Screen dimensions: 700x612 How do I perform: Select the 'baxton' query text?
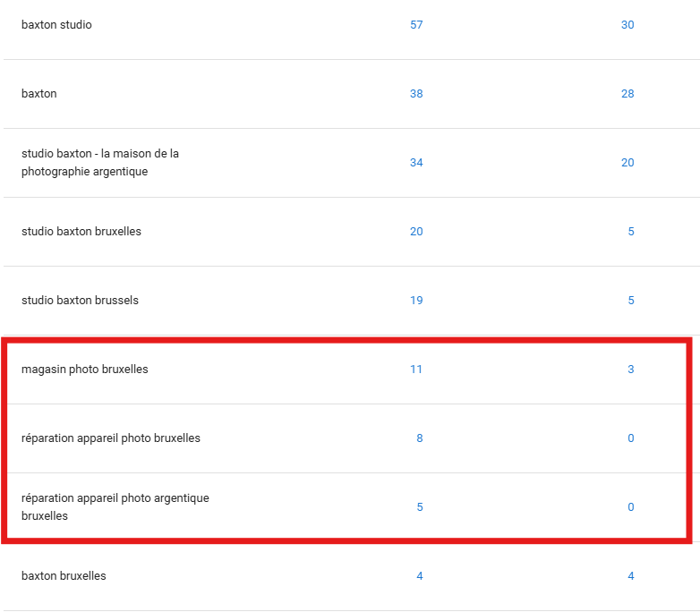click(39, 94)
